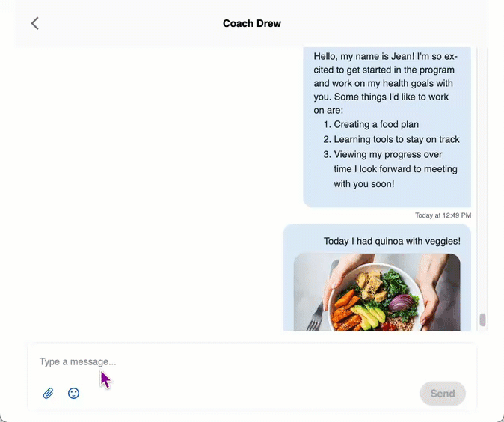This screenshot has height=422, width=504.
Task: Open the smiley emoji picker
Action: [x=73, y=393]
